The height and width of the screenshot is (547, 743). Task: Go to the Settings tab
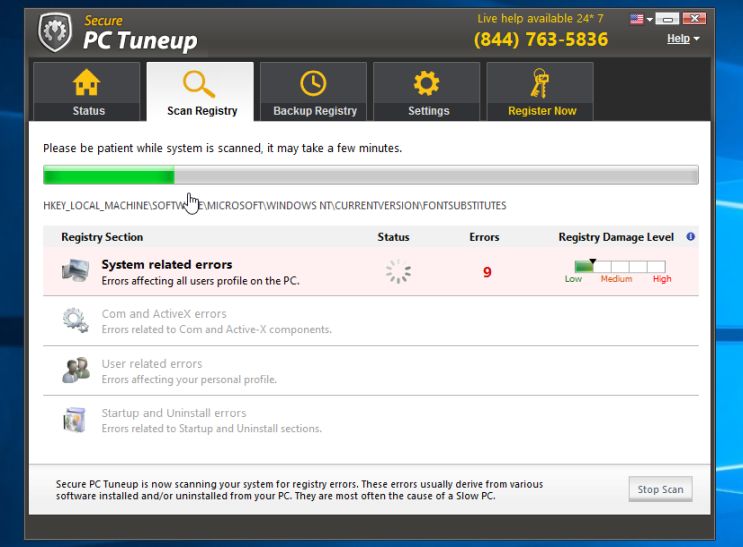click(x=427, y=92)
